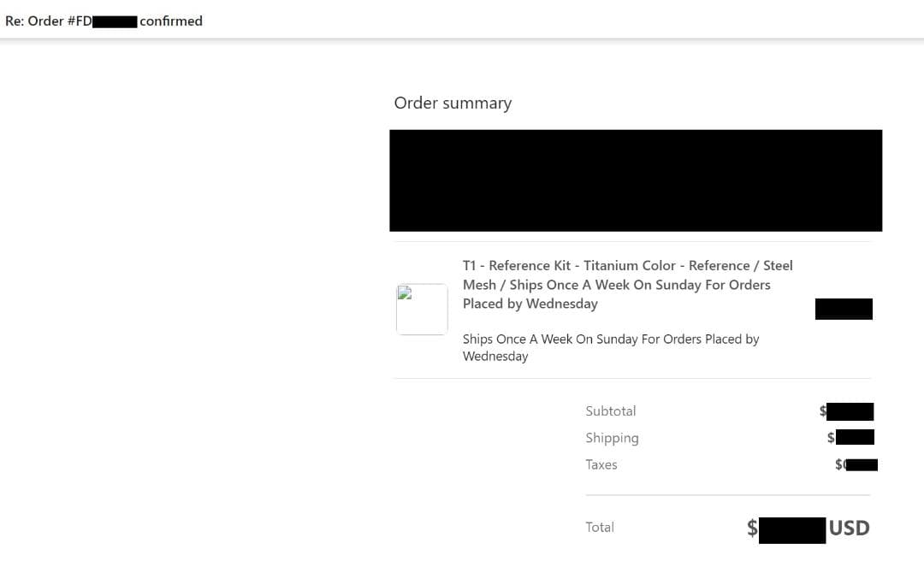This screenshot has height=567, width=924.
Task: Click the shipping note below product title
Action: [610, 347]
